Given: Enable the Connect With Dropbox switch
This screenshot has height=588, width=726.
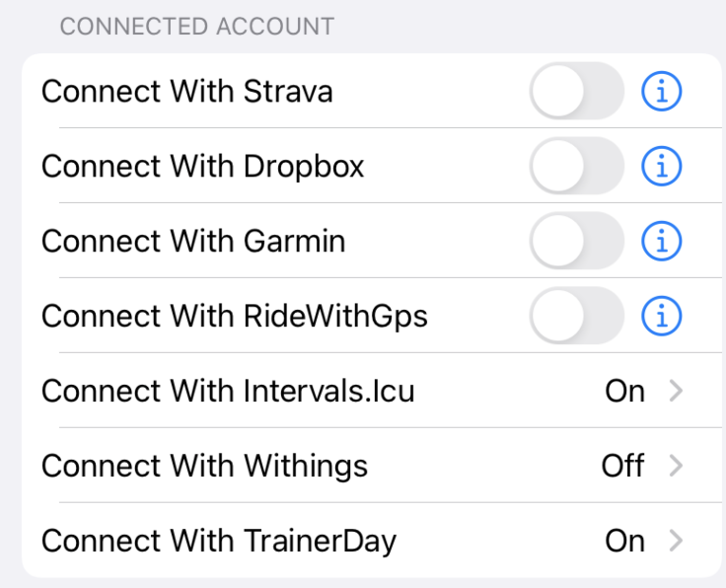Looking at the screenshot, I should click(x=576, y=166).
